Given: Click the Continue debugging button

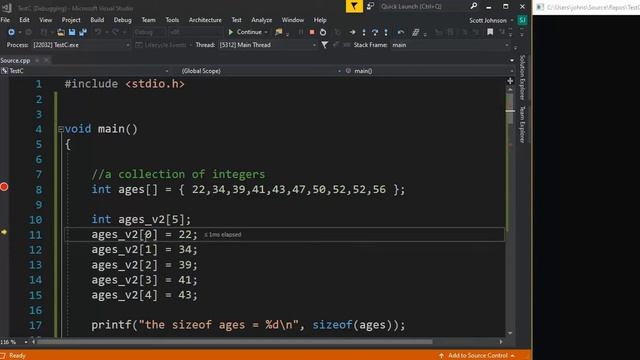Looking at the screenshot, I should 245,32.
